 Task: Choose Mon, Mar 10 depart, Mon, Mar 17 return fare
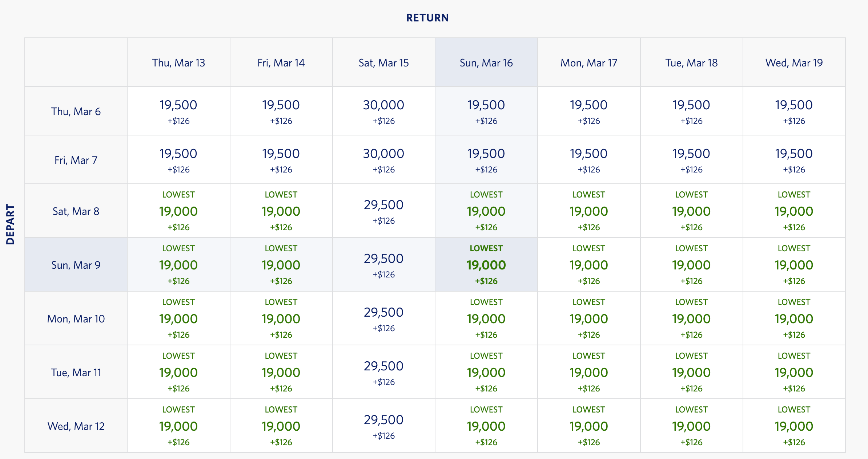coord(588,318)
